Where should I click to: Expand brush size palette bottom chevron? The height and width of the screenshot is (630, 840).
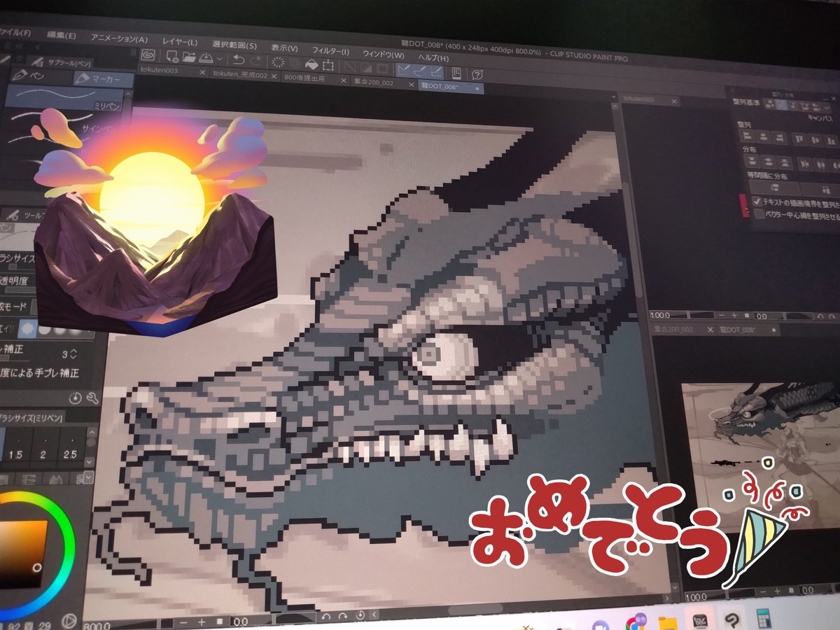(x=89, y=477)
